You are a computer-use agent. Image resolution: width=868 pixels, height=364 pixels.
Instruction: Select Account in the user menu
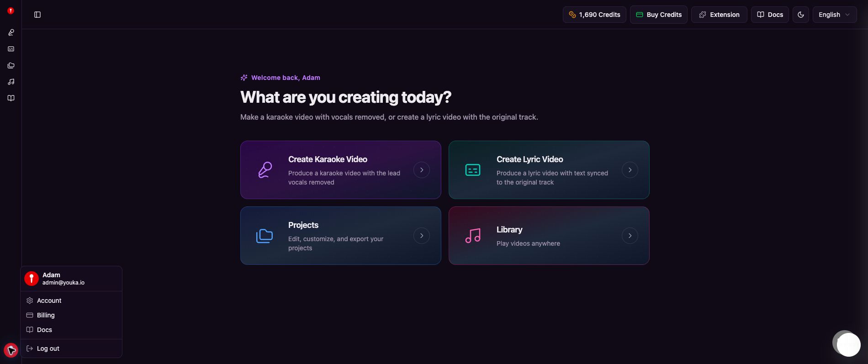[x=71, y=301]
